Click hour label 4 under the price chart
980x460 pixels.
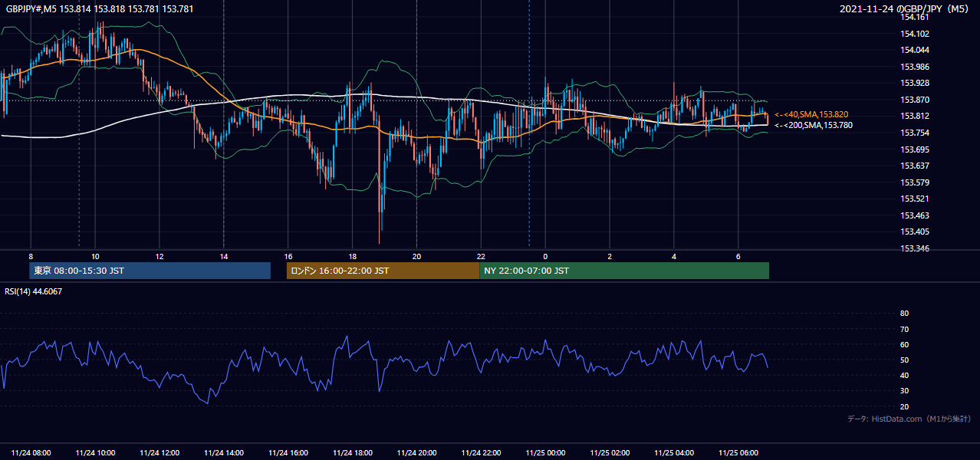(x=673, y=256)
